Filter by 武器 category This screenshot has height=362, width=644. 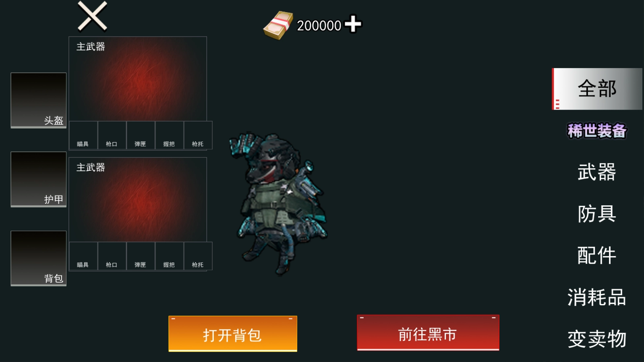click(597, 172)
